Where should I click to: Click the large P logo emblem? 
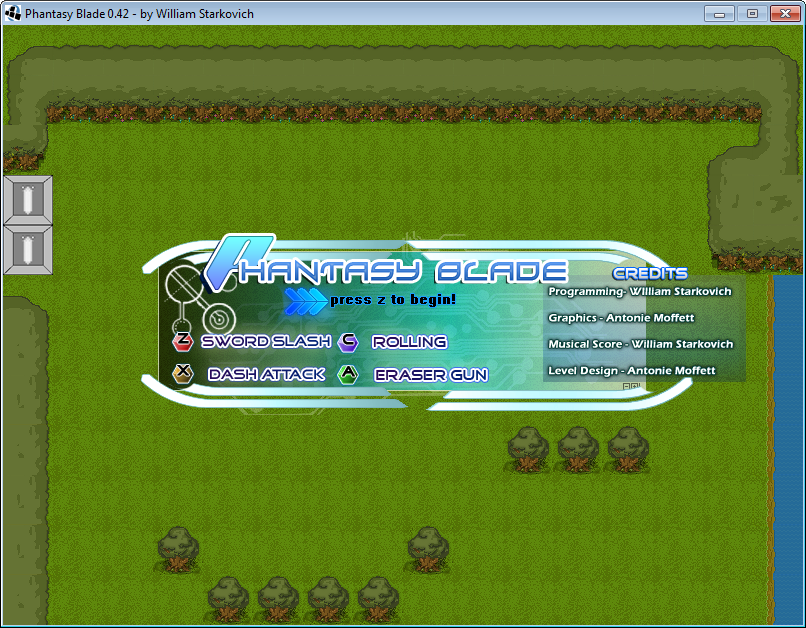click(x=228, y=262)
